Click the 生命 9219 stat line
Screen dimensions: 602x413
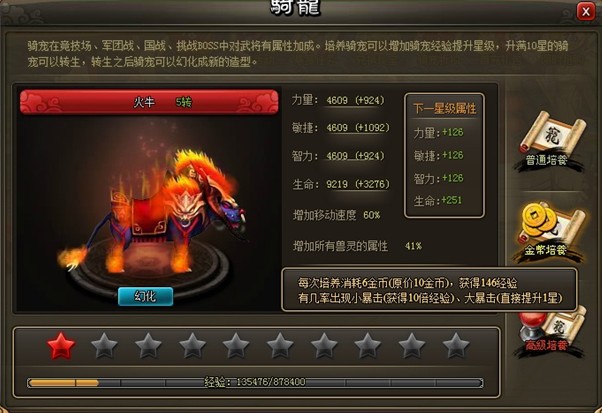coord(341,184)
